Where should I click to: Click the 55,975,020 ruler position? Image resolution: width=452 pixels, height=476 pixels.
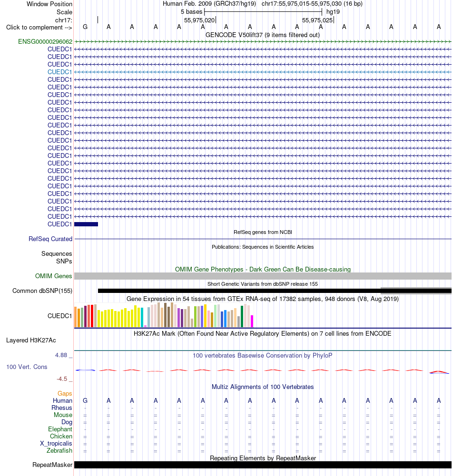pos(199,20)
